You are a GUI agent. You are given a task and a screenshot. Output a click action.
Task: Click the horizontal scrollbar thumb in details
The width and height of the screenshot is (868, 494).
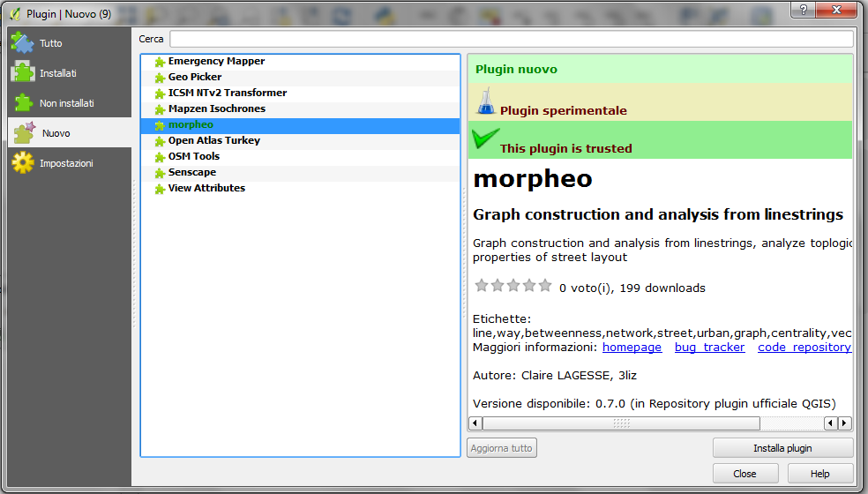point(621,423)
